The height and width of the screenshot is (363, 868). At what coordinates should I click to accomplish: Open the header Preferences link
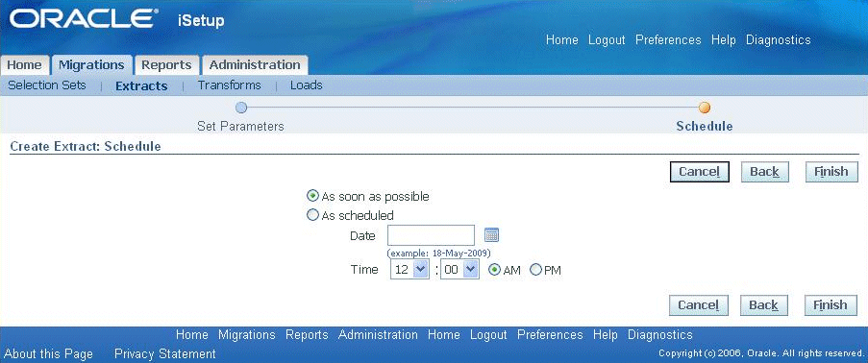click(x=668, y=39)
